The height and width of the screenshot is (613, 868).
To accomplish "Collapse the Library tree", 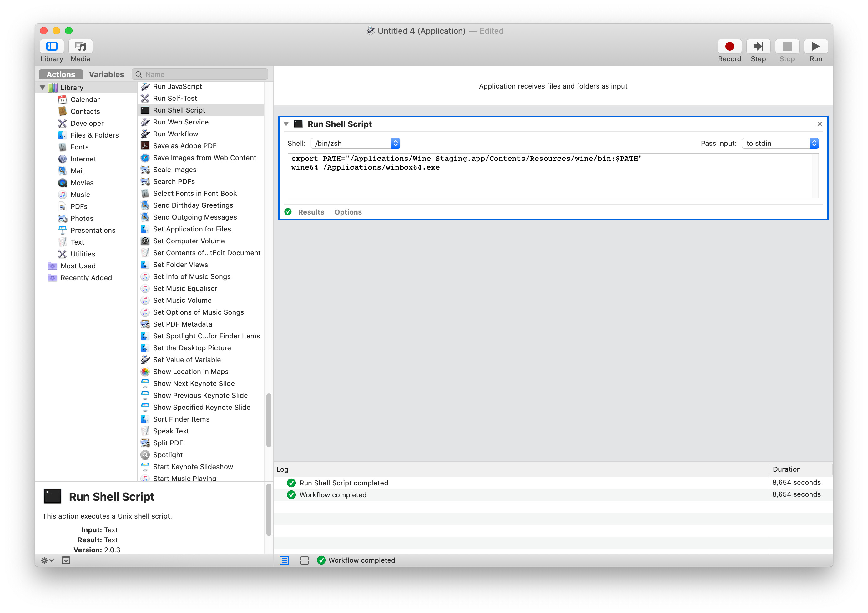I will 42,87.
